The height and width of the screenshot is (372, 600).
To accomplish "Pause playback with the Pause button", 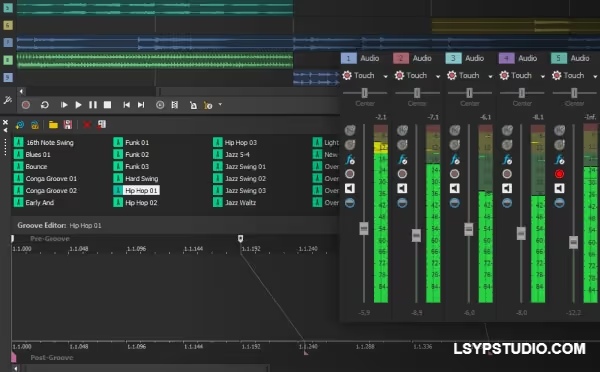I will (93, 105).
